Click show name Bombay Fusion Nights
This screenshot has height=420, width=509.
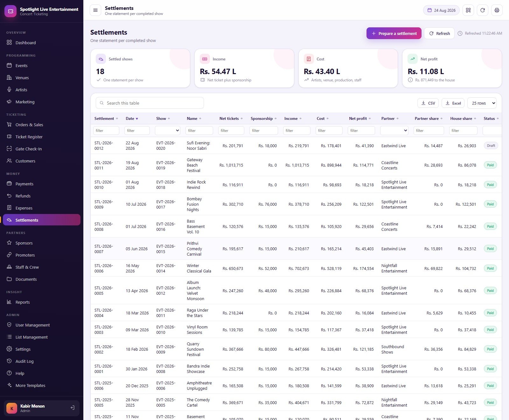[x=194, y=204]
